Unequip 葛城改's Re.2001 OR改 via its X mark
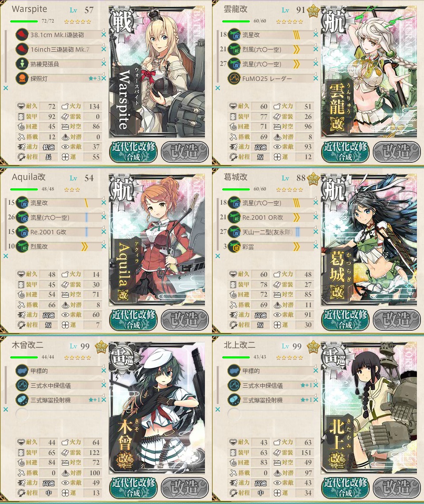424x504 pixels. pos(316,217)
